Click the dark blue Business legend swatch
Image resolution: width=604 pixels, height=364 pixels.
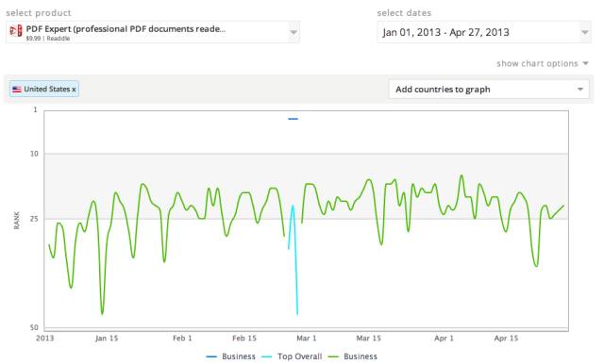pos(211,357)
